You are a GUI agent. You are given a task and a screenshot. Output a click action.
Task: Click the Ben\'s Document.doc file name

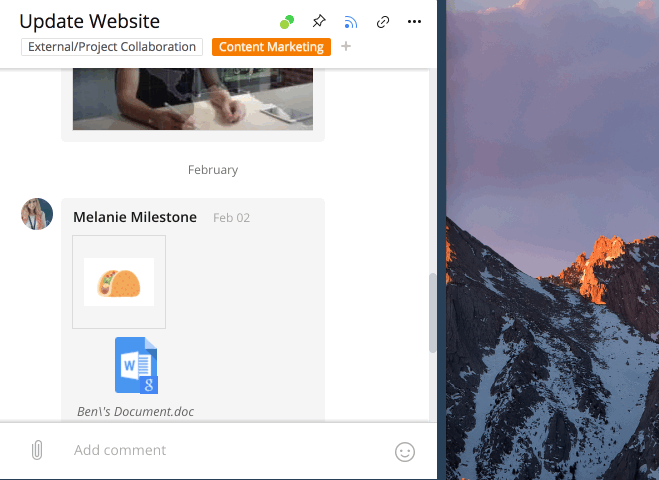coord(135,411)
